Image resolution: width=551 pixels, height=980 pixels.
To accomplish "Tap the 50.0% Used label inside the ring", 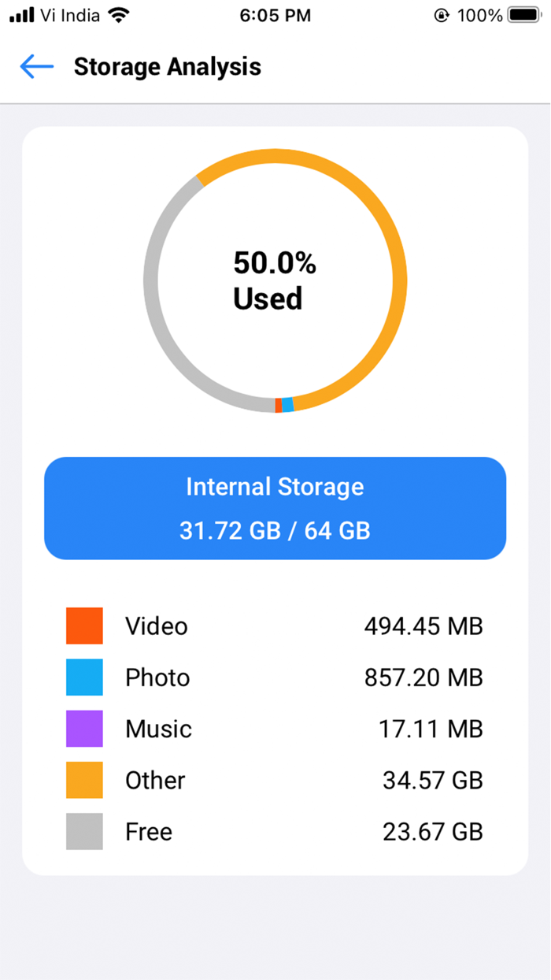I will pyautogui.click(x=272, y=280).
